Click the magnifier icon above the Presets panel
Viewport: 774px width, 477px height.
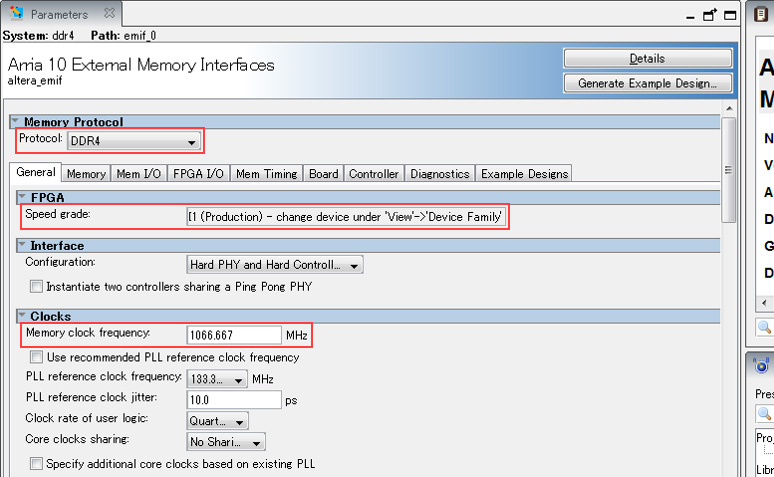point(764,327)
